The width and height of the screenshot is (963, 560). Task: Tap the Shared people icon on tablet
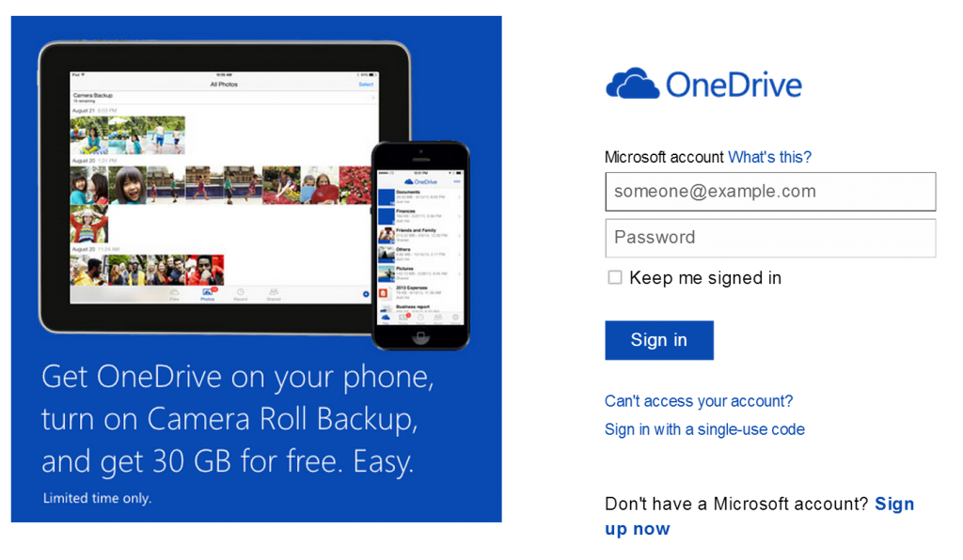(274, 294)
